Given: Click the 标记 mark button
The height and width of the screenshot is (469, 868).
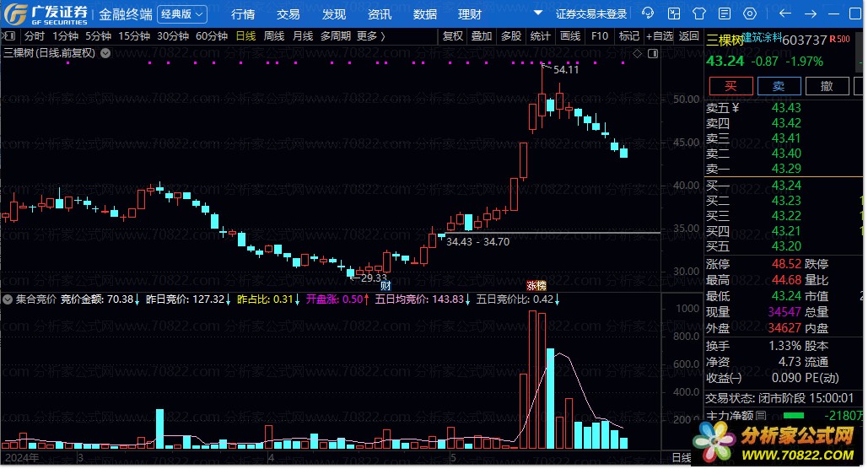Looking at the screenshot, I should click(x=629, y=36).
